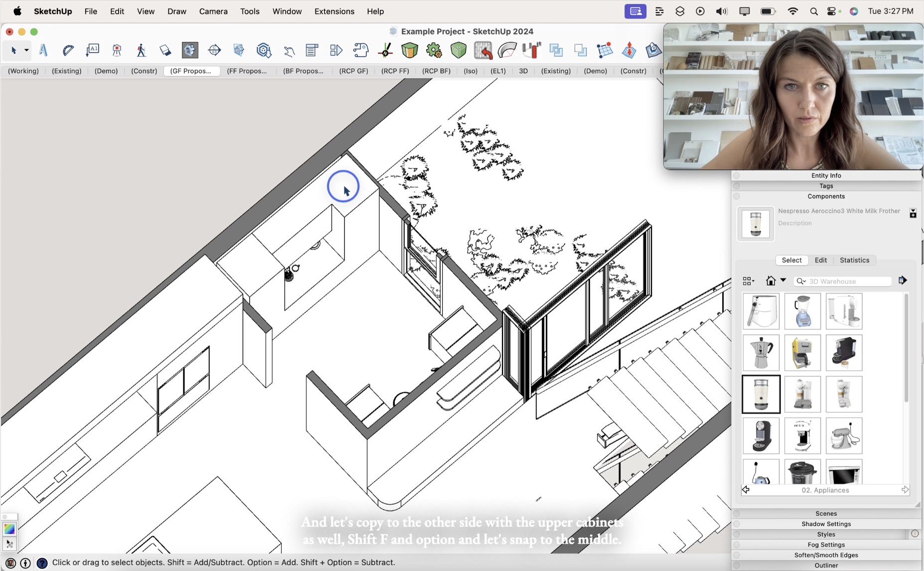Open the component display options dropdown
The width and height of the screenshot is (924, 571).
748,281
